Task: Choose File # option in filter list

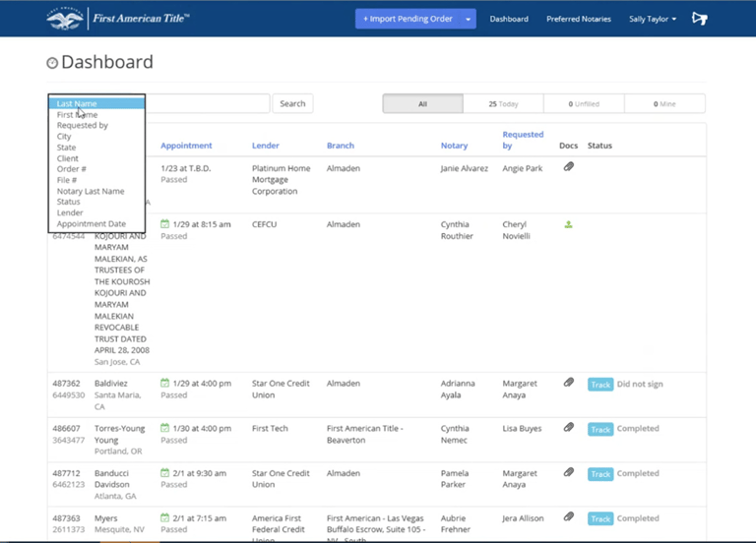Action: click(96, 180)
